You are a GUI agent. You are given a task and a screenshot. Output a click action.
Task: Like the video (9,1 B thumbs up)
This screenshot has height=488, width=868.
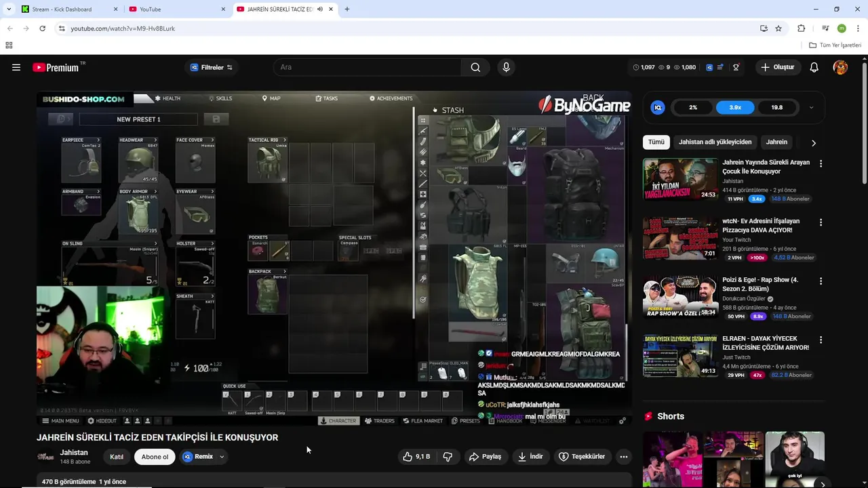[x=416, y=457]
